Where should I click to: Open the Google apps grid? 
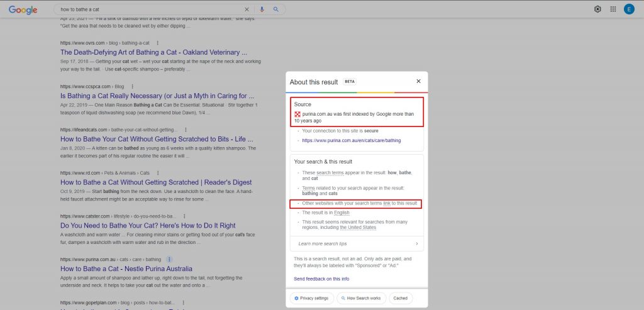tap(613, 9)
